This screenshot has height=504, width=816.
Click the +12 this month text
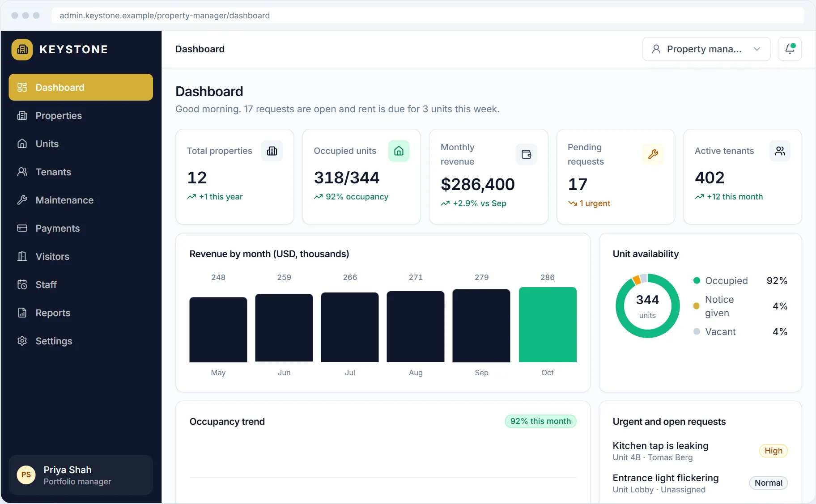735,197
